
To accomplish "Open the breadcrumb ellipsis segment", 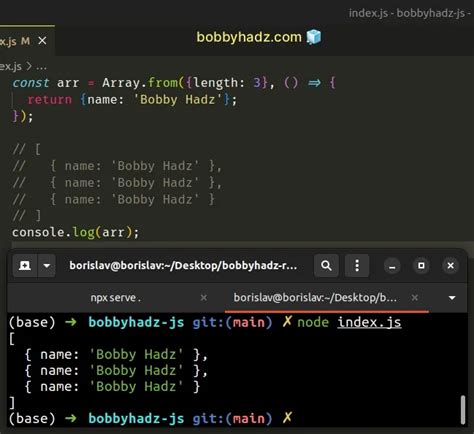I will pyautogui.click(x=41, y=67).
